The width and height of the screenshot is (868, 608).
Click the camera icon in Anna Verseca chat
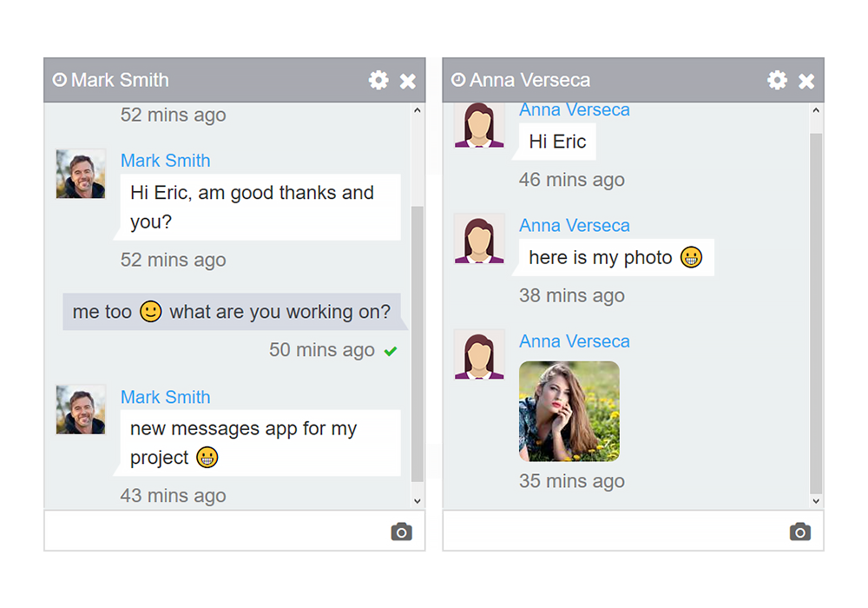click(x=799, y=531)
